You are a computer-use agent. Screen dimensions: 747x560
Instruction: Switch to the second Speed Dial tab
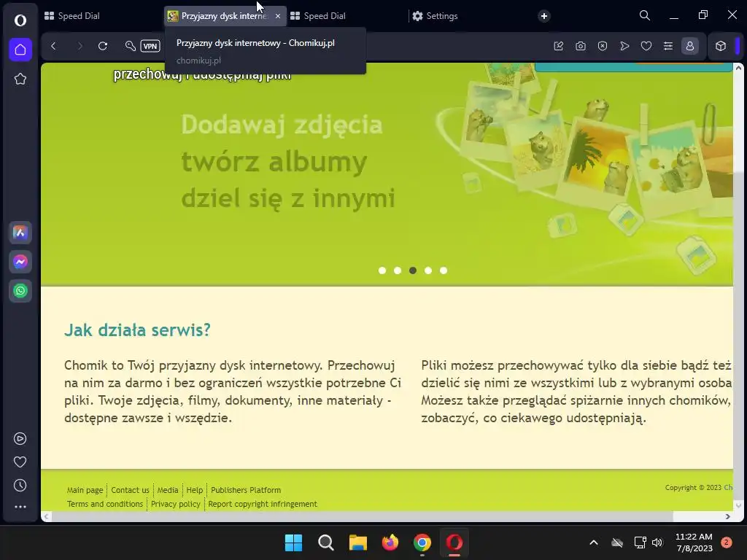347,16
